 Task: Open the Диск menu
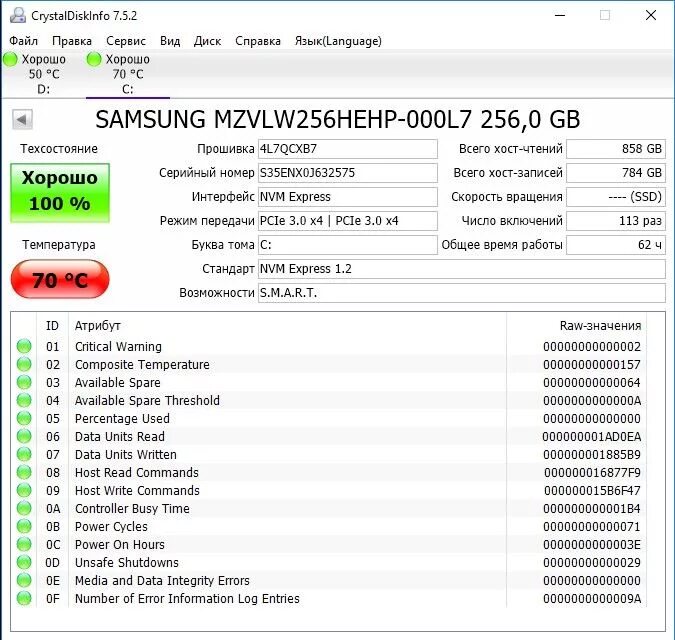(207, 41)
